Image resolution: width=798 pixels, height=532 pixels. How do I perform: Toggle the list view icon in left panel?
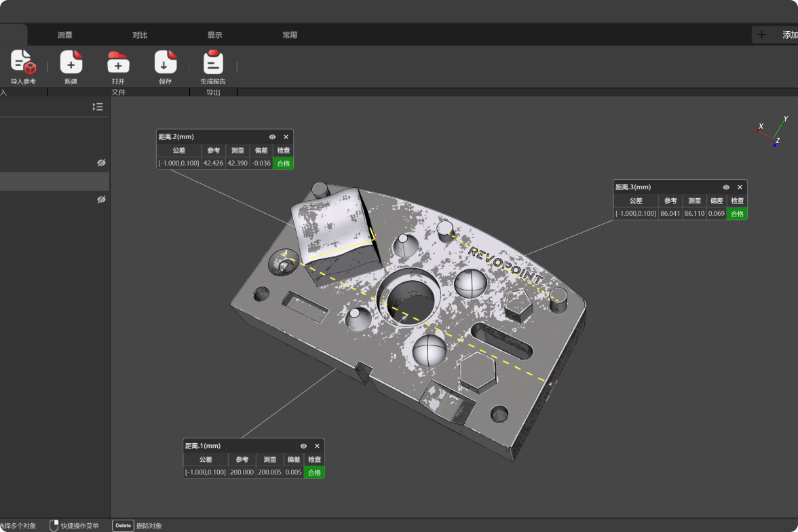(x=98, y=107)
